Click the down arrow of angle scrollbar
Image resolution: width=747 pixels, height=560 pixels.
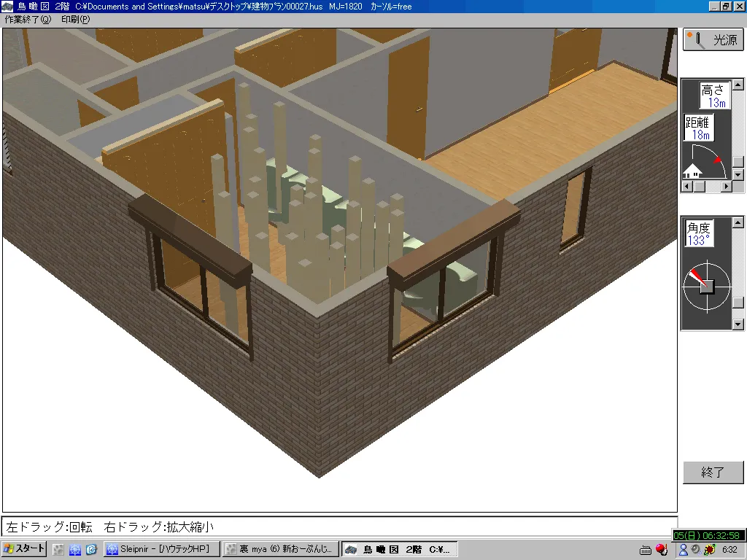tap(738, 324)
